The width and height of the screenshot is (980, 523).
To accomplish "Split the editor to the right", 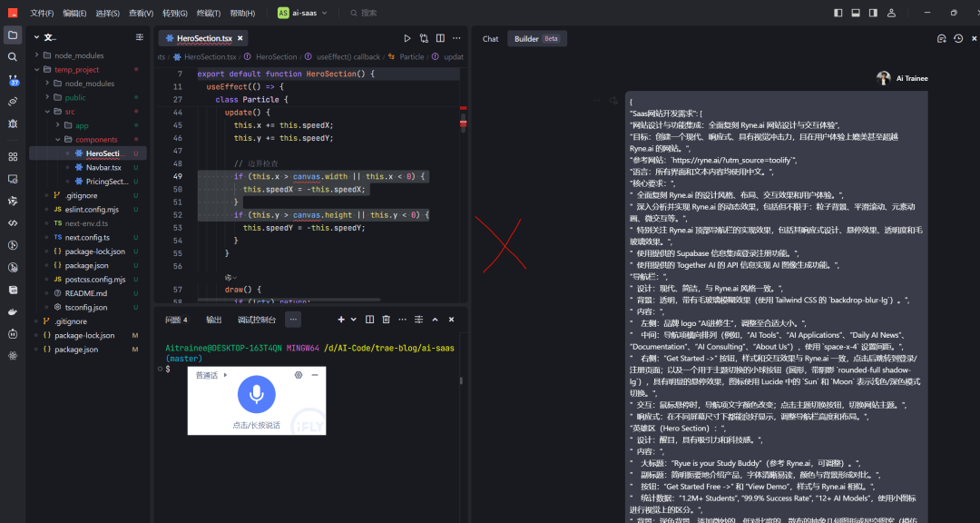I will (440, 38).
